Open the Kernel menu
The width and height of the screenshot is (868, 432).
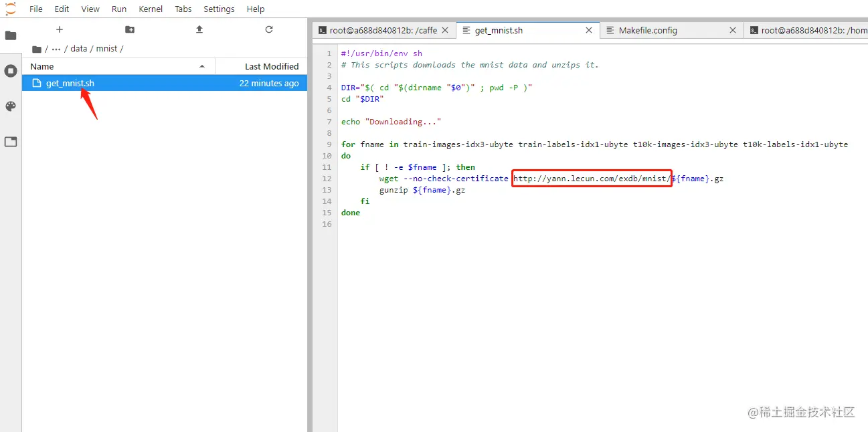(x=151, y=9)
